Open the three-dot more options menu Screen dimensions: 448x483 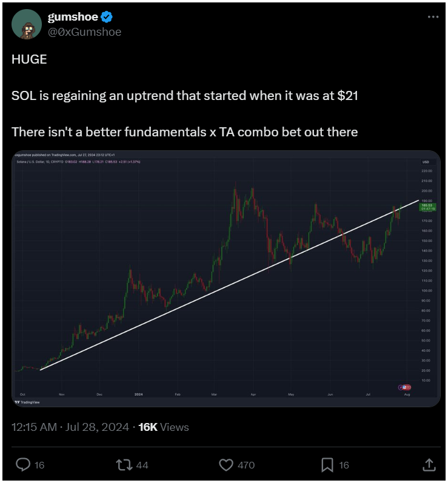point(433,17)
